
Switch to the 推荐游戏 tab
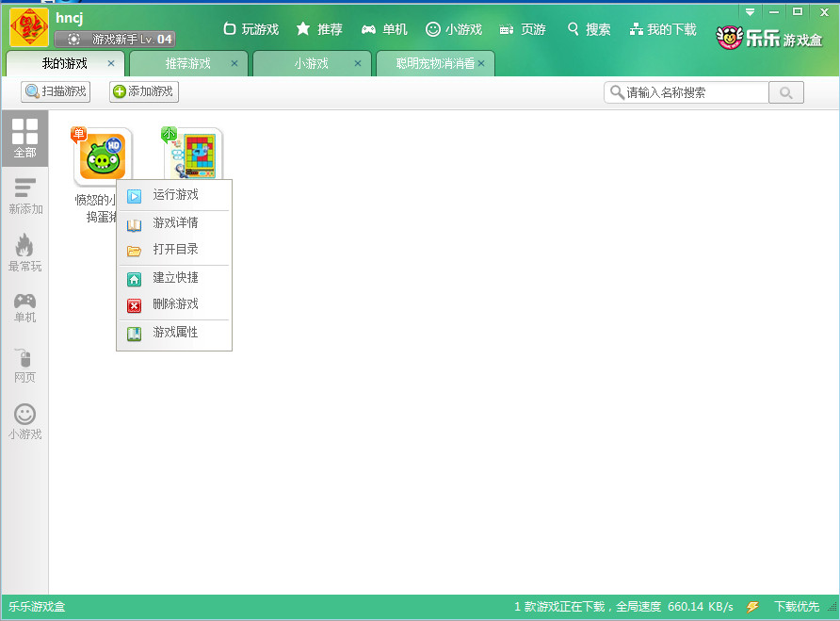(188, 64)
